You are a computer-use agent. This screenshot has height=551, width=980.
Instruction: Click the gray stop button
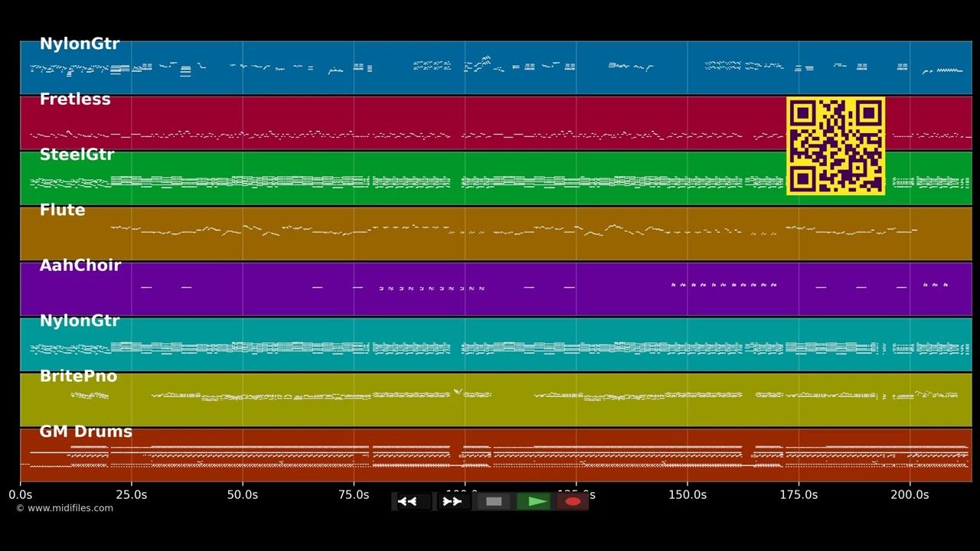pyautogui.click(x=494, y=502)
